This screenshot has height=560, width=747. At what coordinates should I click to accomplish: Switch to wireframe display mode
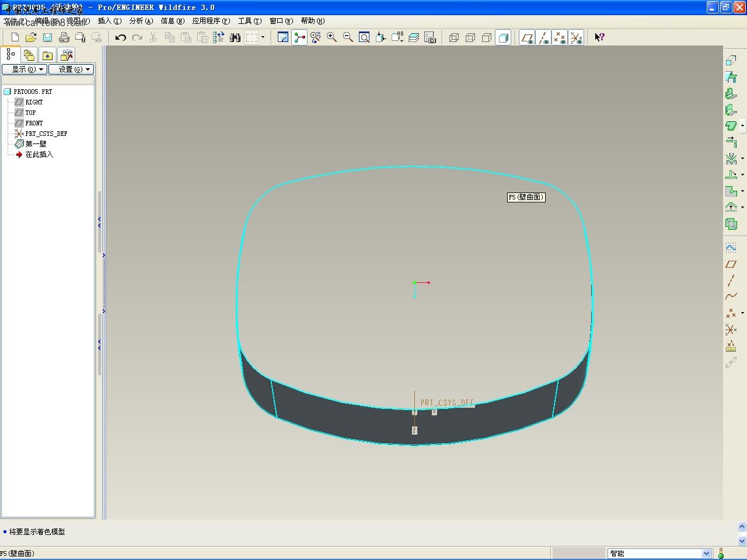tap(454, 37)
